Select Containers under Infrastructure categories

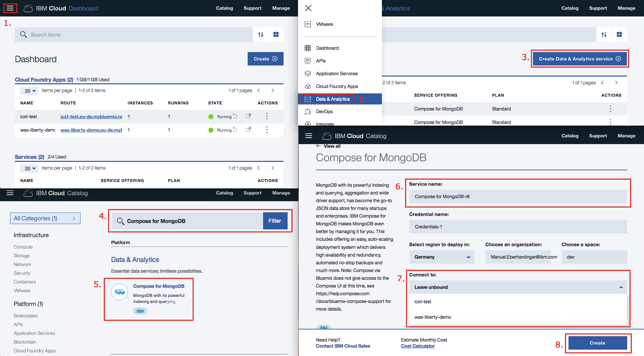pos(24,282)
